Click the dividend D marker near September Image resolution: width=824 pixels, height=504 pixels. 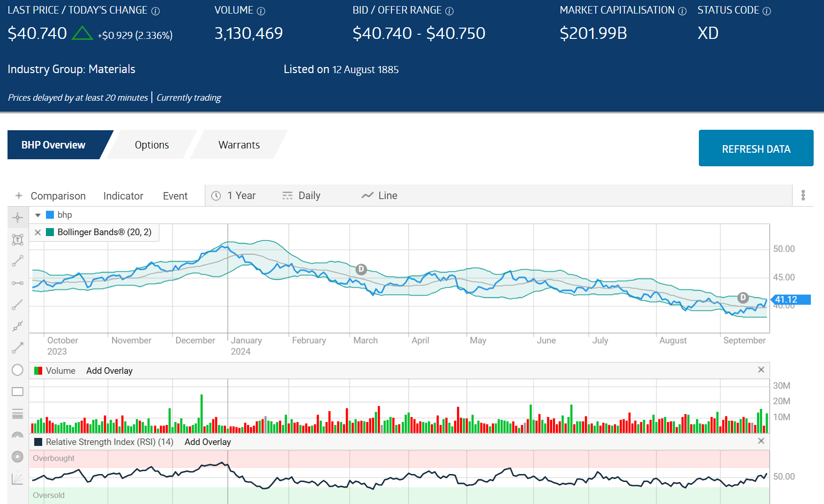743,297
